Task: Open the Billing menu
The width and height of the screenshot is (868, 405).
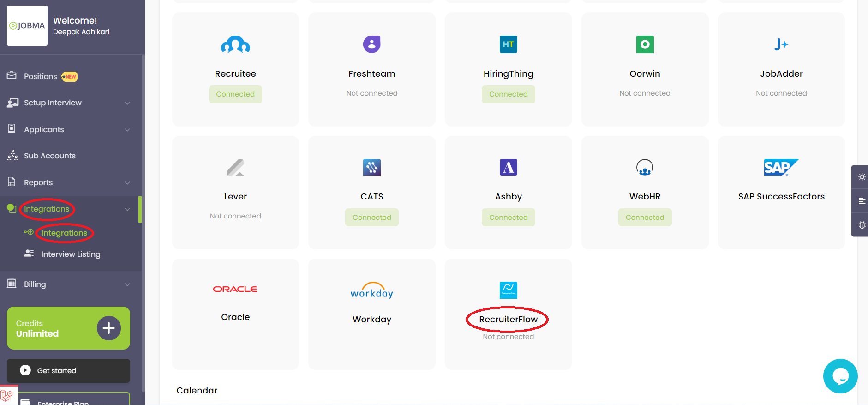Action: (x=35, y=284)
